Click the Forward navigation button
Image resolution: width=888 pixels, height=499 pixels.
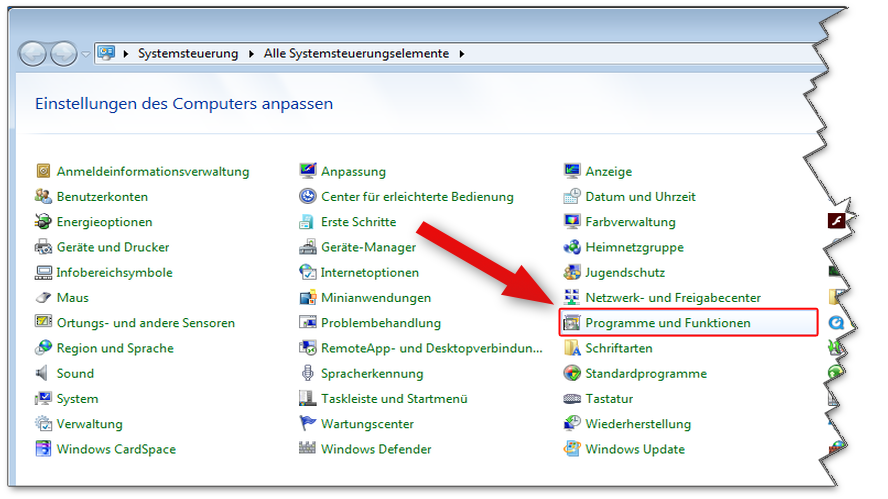coord(63,54)
